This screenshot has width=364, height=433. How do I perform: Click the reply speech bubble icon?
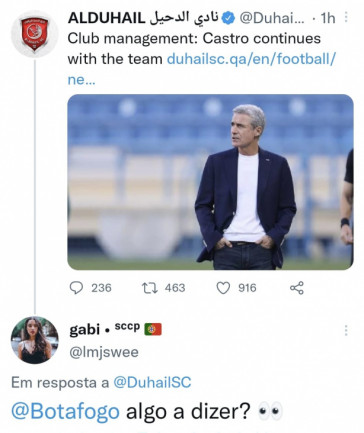click(76, 288)
